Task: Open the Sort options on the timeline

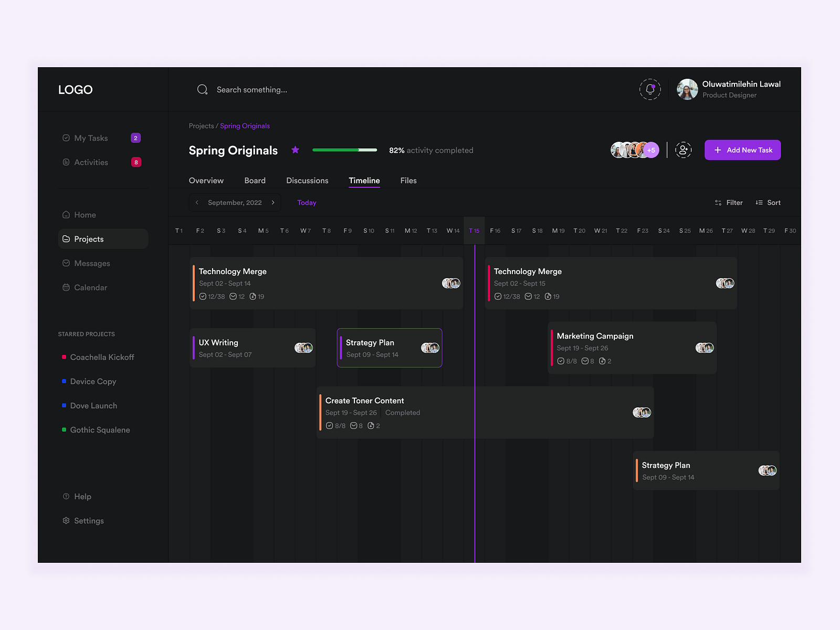Action: (768, 202)
